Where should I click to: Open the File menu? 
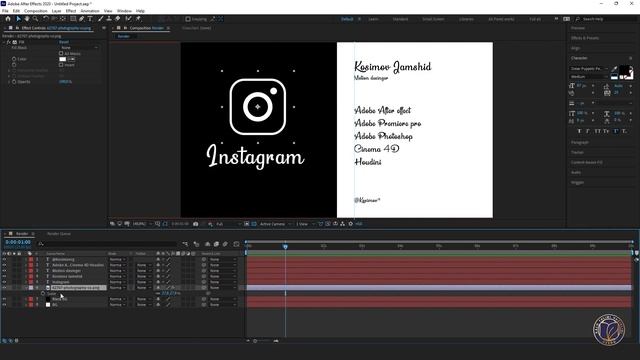5,11
